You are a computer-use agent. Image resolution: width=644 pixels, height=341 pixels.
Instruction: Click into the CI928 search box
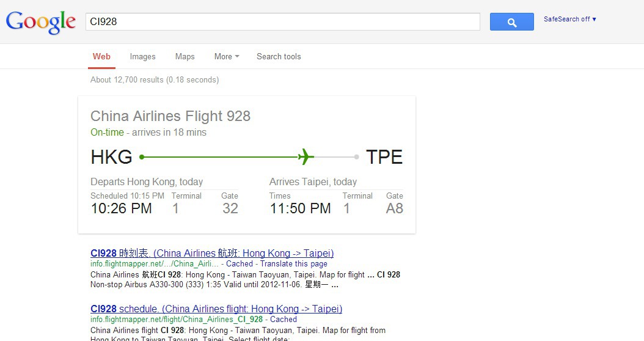(282, 21)
